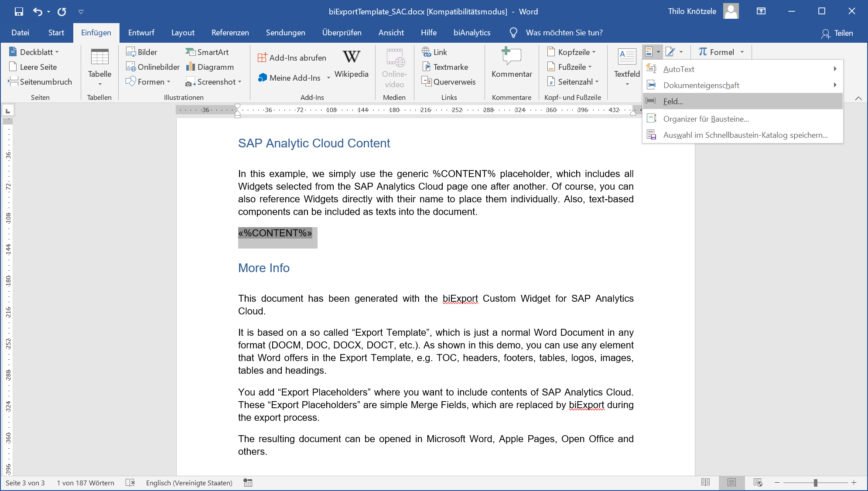Select Auswahl im Schnellbaustein-Katalog speichern
Screen dimensions: 868x491
[x=743, y=135]
